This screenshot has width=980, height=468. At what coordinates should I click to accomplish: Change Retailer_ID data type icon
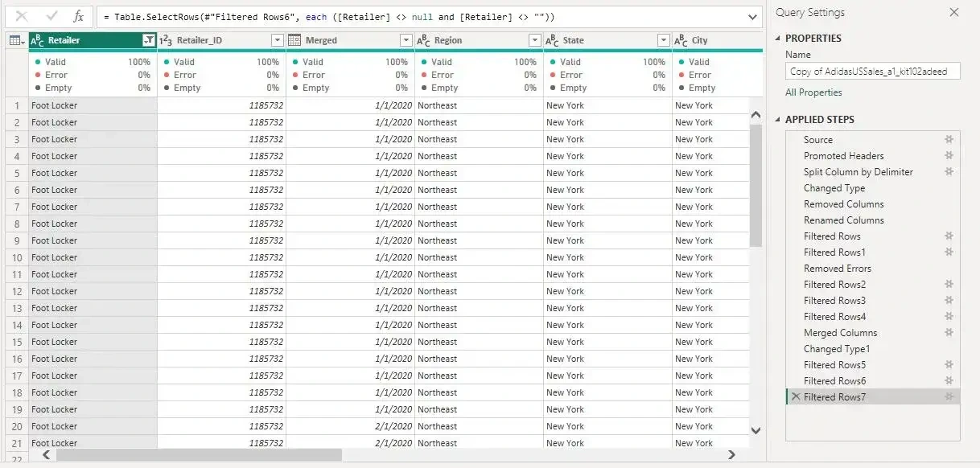166,40
